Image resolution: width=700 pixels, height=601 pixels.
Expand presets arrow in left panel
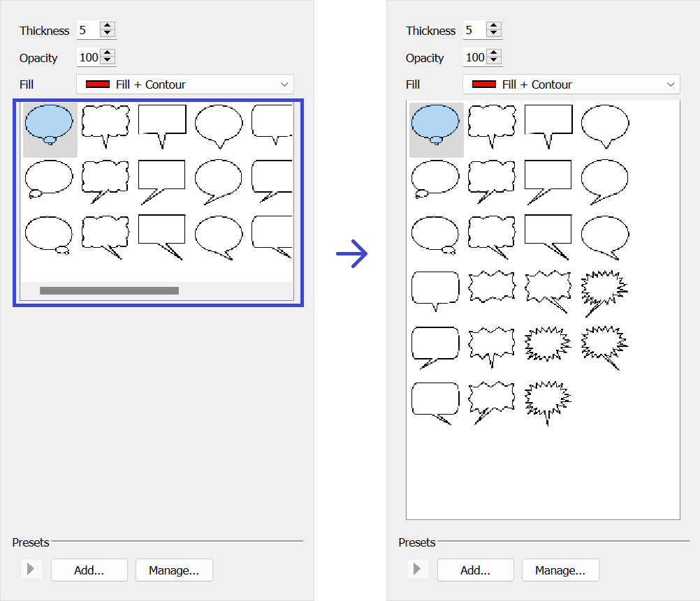(31, 570)
